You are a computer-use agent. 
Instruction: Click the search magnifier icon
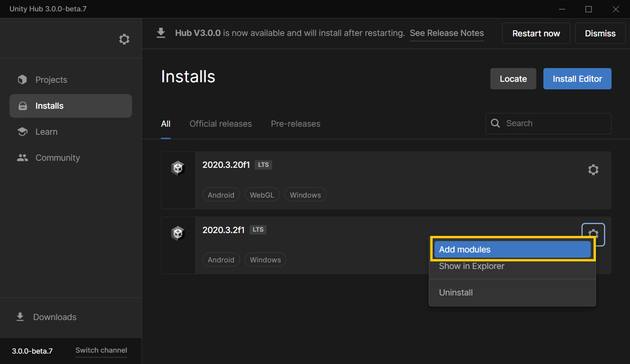tap(496, 123)
